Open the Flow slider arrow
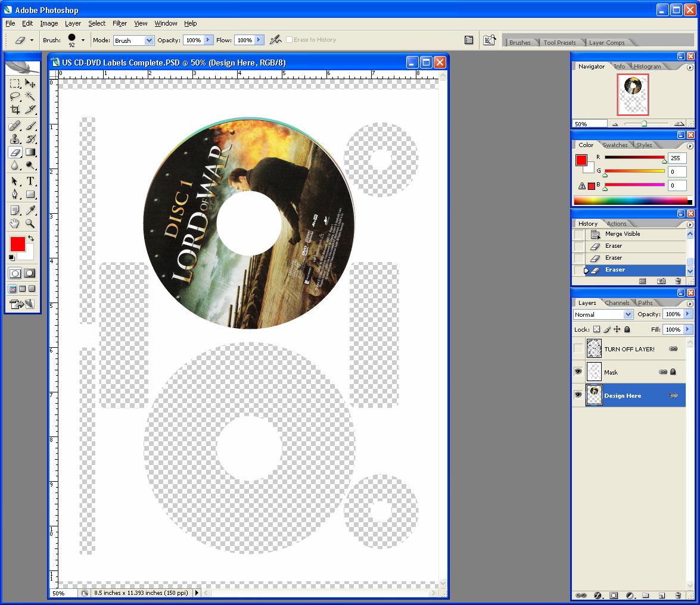700x605 pixels. tap(259, 40)
